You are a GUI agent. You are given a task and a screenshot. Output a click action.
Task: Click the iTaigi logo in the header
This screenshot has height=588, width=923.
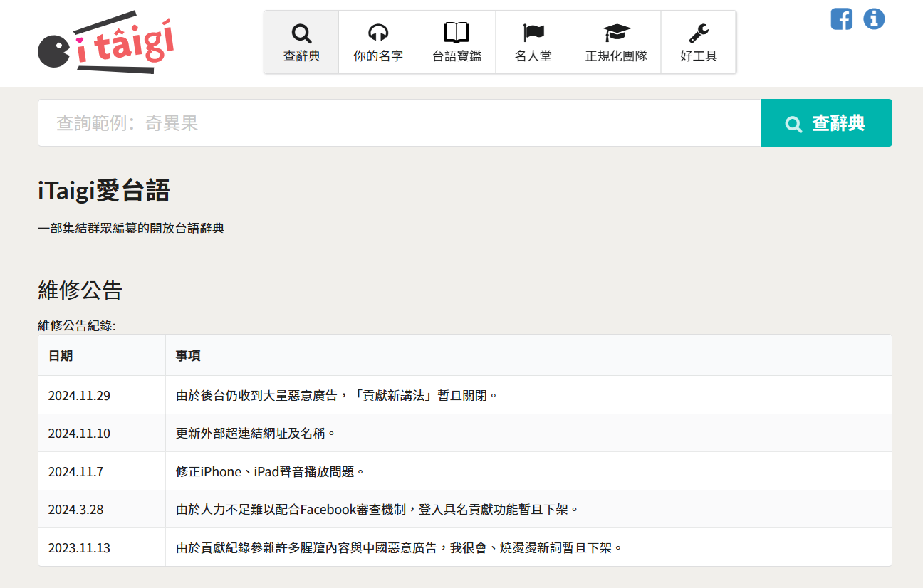(x=106, y=43)
